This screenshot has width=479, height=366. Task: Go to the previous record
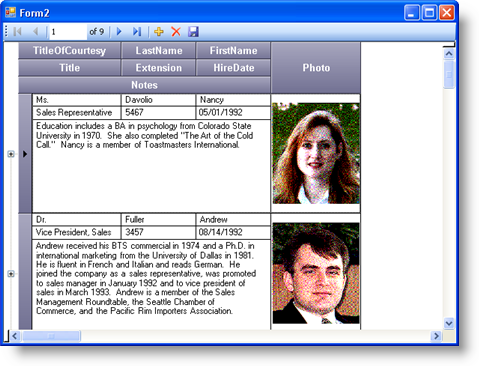(x=35, y=32)
